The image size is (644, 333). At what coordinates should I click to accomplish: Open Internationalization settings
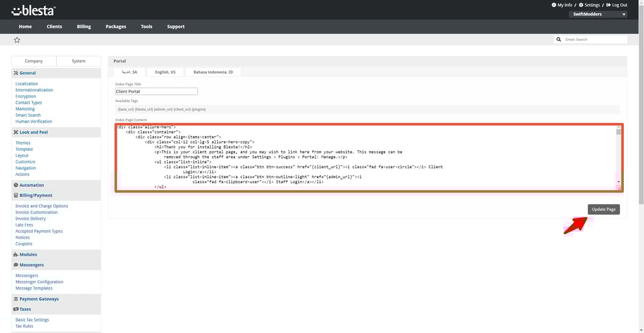pyautogui.click(x=34, y=90)
